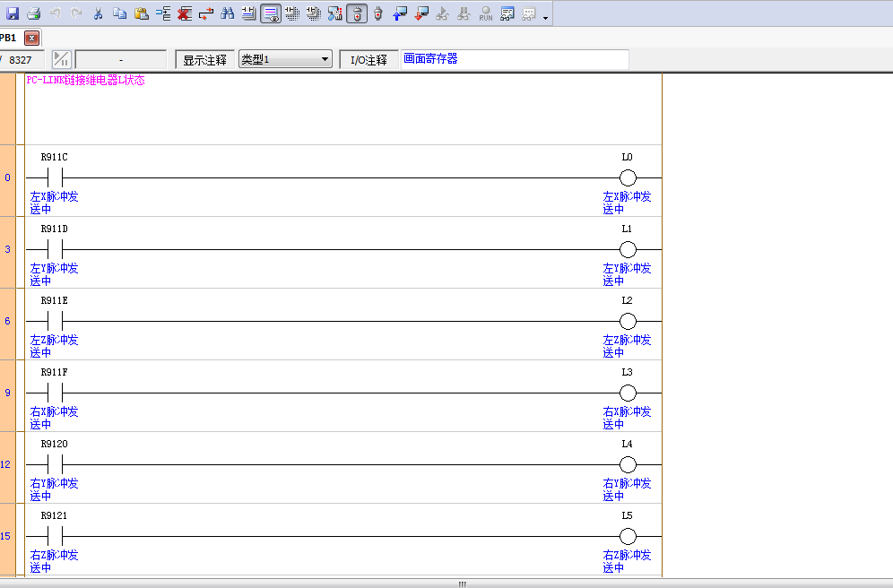Expand the toolbar overflow arrow
This screenshot has width=893, height=588.
click(546, 17)
